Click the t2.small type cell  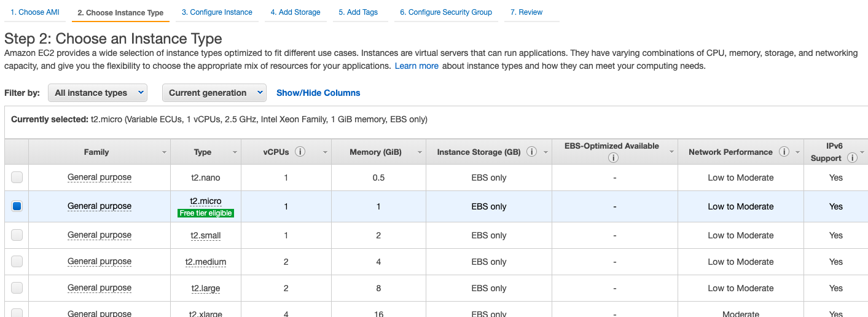pyautogui.click(x=206, y=235)
